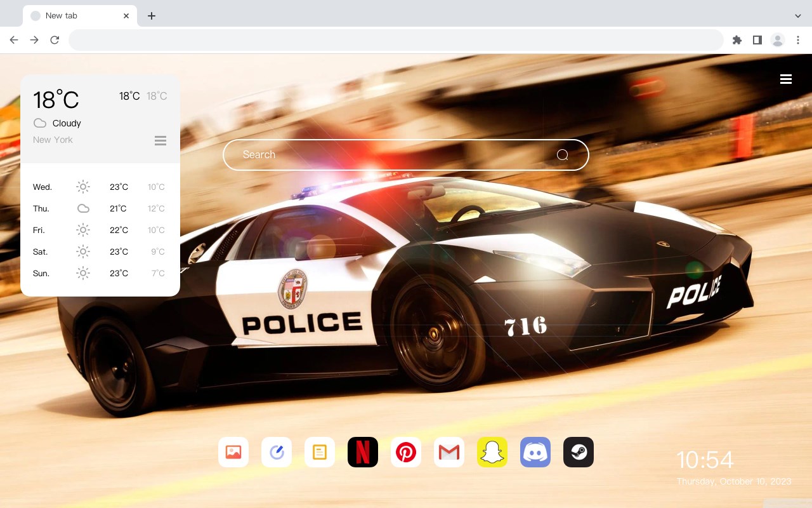The image size is (812, 508).
Task: Close the New tab
Action: pyautogui.click(x=126, y=16)
